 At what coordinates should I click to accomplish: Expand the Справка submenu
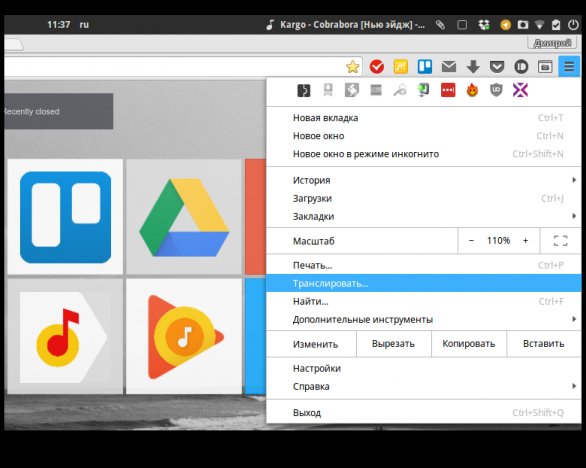point(424,386)
